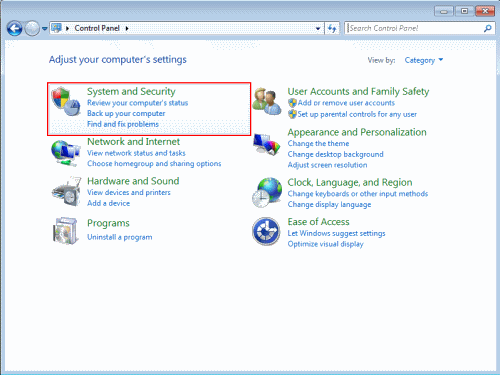500x375 pixels.
Task: Click Uninstall a program
Action: [120, 237]
